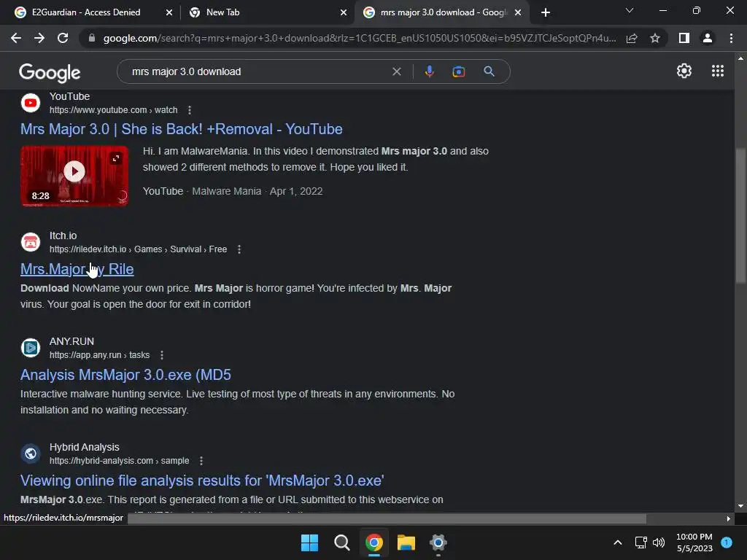Click the vertical page scrollbar thumb
Screen dimensions: 747x560
740,217
